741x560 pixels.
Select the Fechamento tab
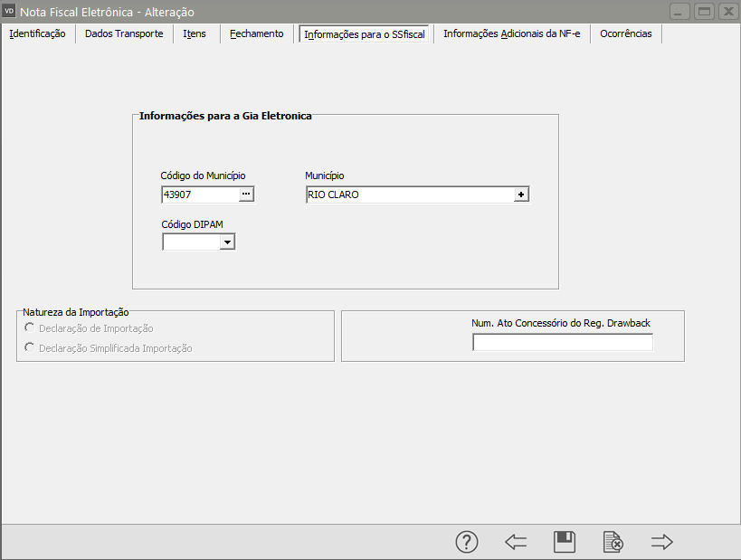point(256,34)
